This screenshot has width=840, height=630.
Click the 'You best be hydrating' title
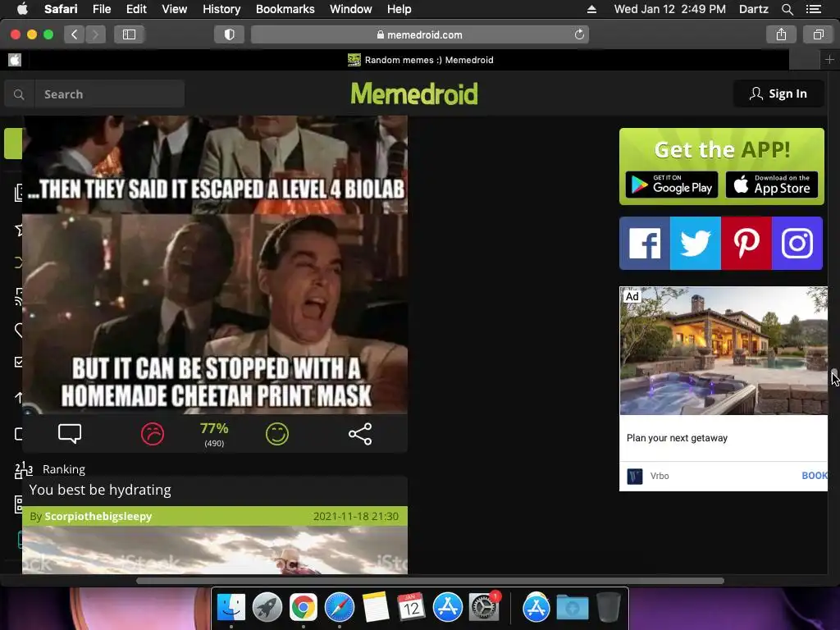100,490
